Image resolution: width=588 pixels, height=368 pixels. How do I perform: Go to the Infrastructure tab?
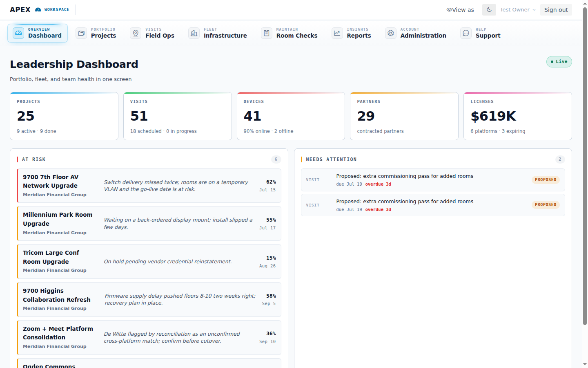(218, 33)
